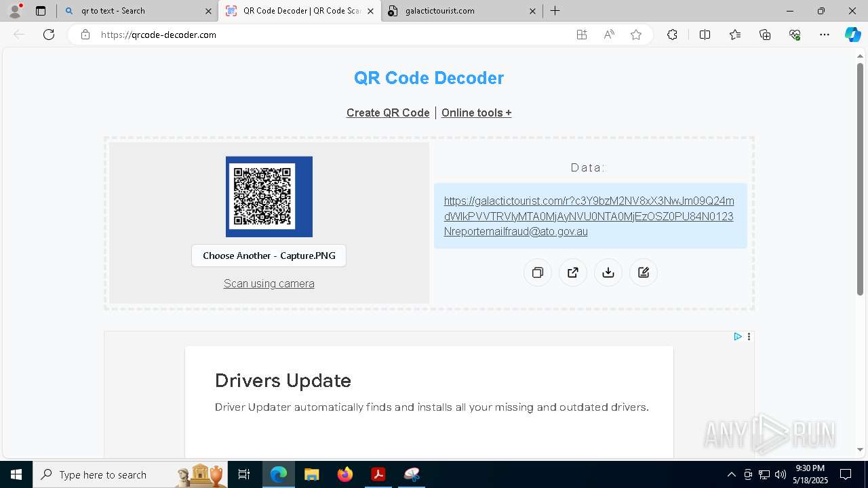Open Adobe Acrobat from the taskbar
This screenshot has height=488, width=868.
click(378, 474)
